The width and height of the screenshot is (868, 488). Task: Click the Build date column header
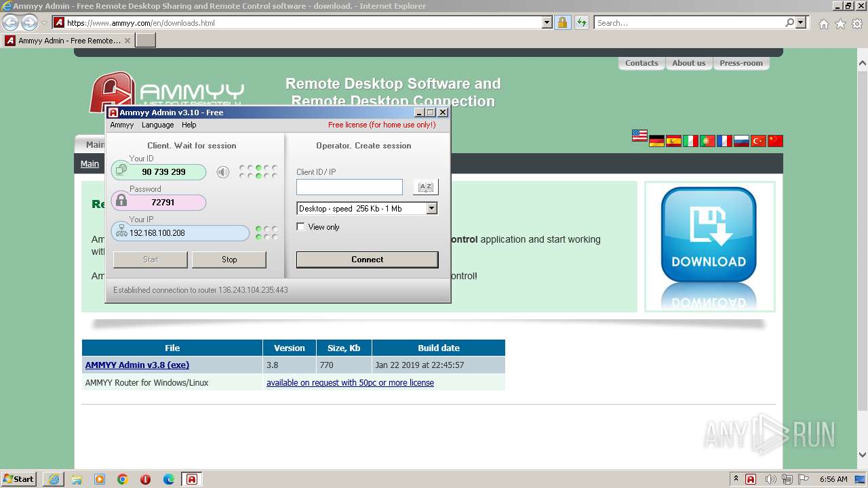pyautogui.click(x=439, y=348)
